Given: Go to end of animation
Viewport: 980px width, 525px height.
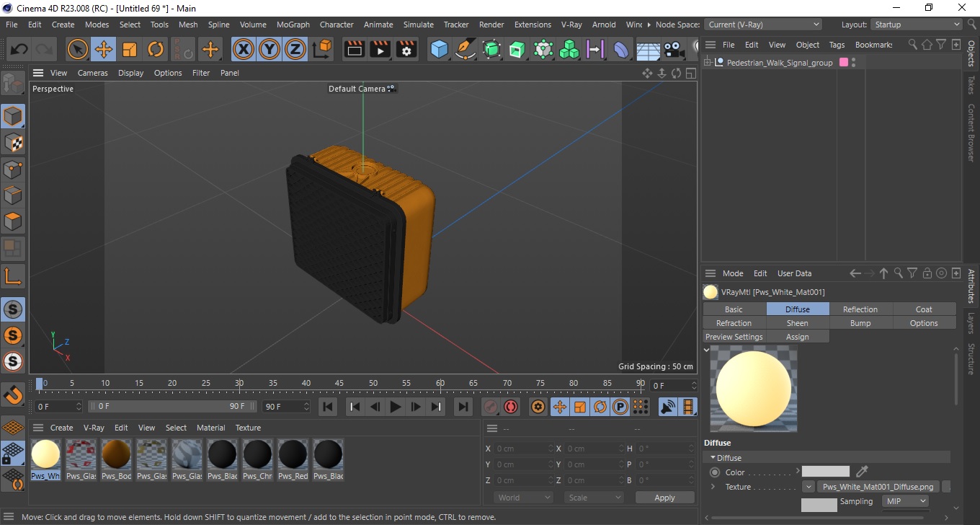Looking at the screenshot, I should [463, 407].
